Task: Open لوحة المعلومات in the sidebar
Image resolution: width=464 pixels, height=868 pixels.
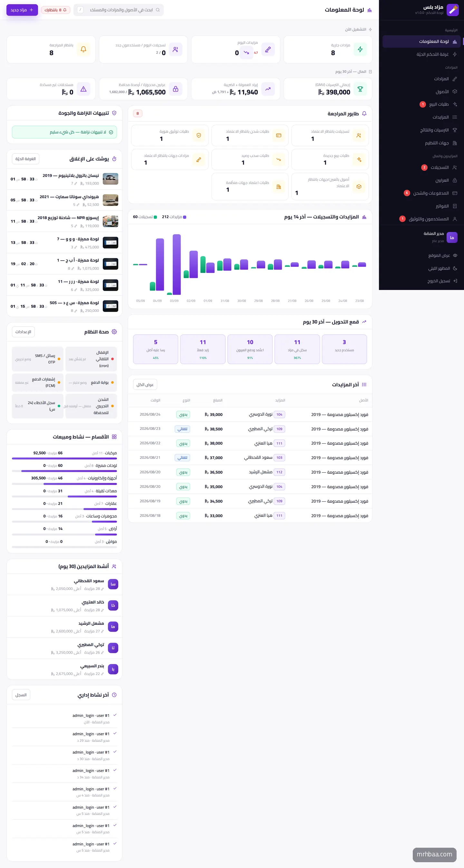Action: click(421, 42)
